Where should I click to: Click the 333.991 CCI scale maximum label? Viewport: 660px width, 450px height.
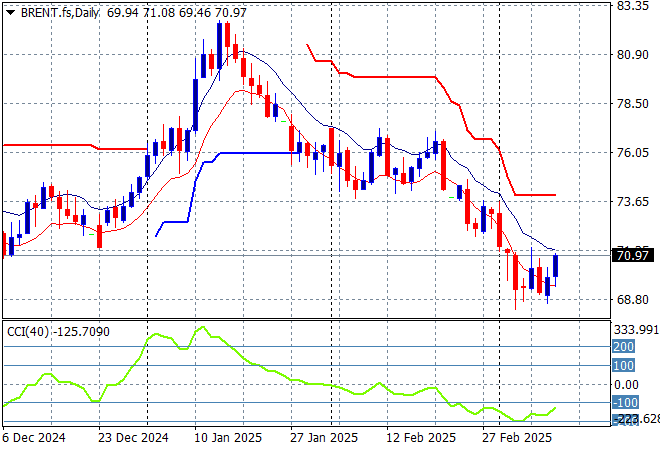click(635, 329)
